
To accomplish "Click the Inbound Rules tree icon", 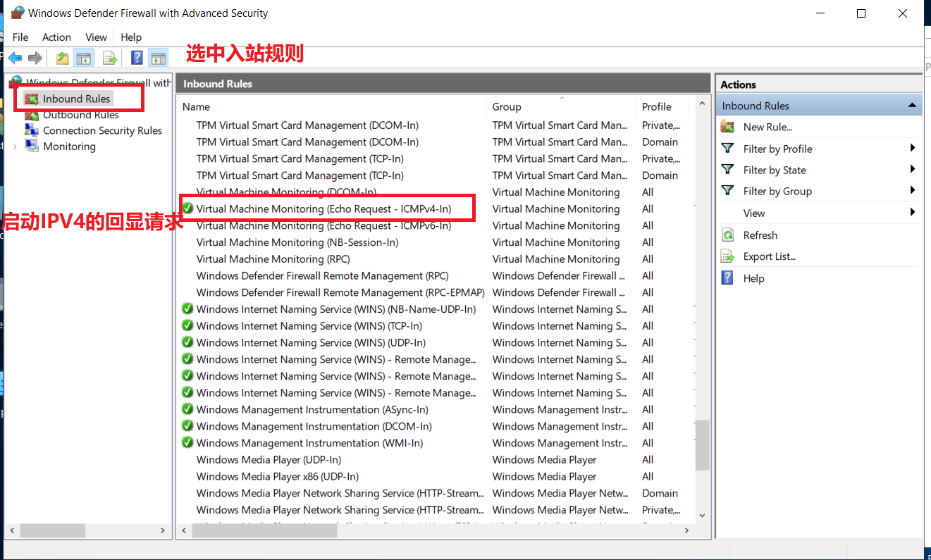I will pos(32,99).
